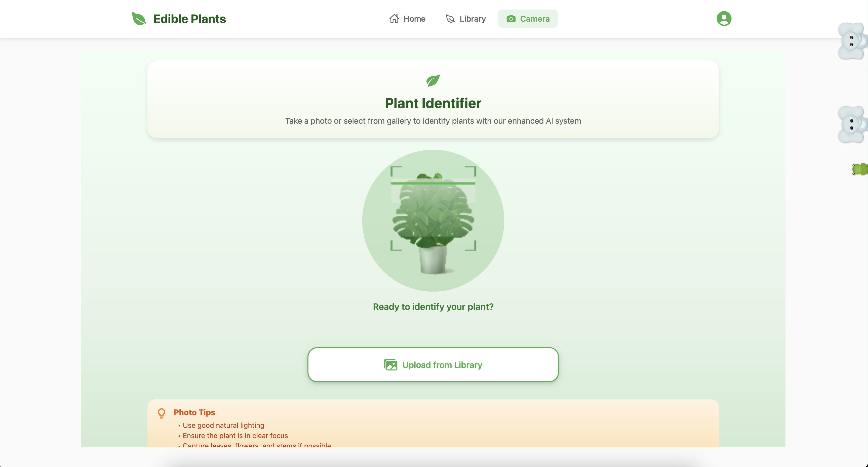Screen dimensions: 868x467
Task: Go to the Home tab
Action: point(414,19)
